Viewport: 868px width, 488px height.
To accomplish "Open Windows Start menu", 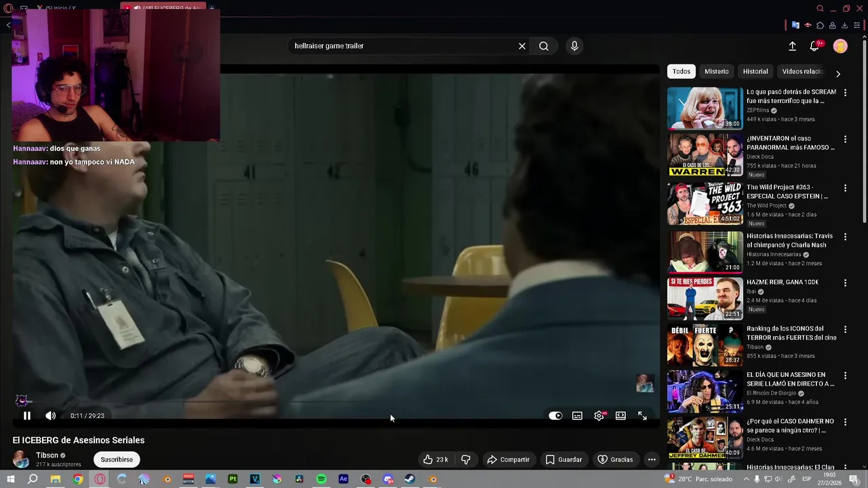I will [x=10, y=479].
